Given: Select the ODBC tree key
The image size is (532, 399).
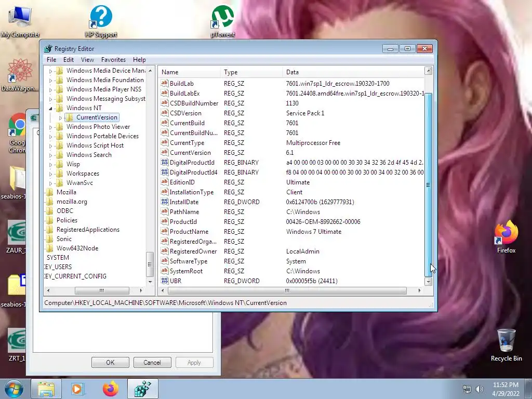Looking at the screenshot, I should 64,211.
